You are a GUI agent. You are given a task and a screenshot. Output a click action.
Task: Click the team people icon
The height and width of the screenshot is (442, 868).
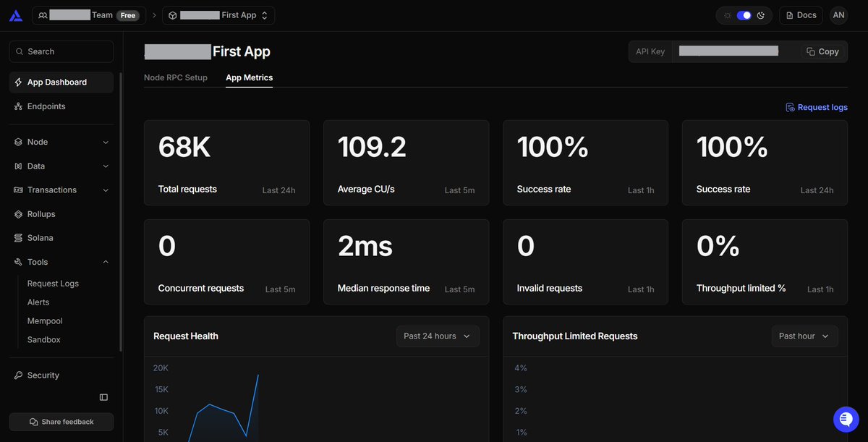pos(43,15)
